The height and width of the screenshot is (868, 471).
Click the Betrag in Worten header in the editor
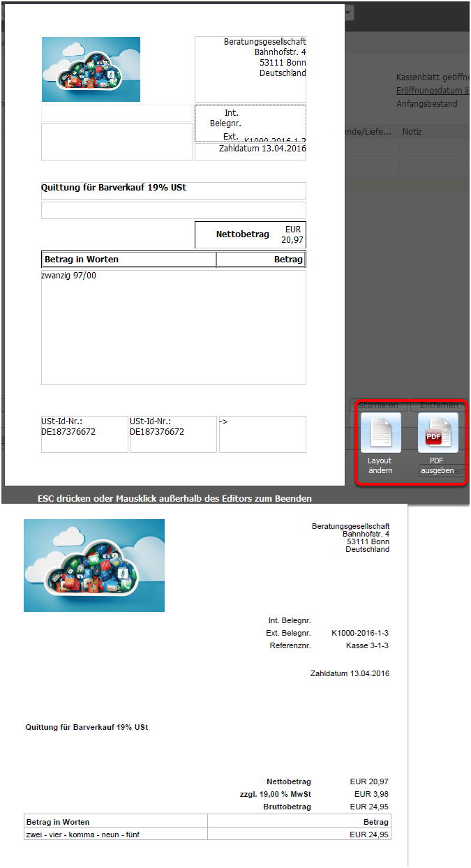(x=128, y=260)
